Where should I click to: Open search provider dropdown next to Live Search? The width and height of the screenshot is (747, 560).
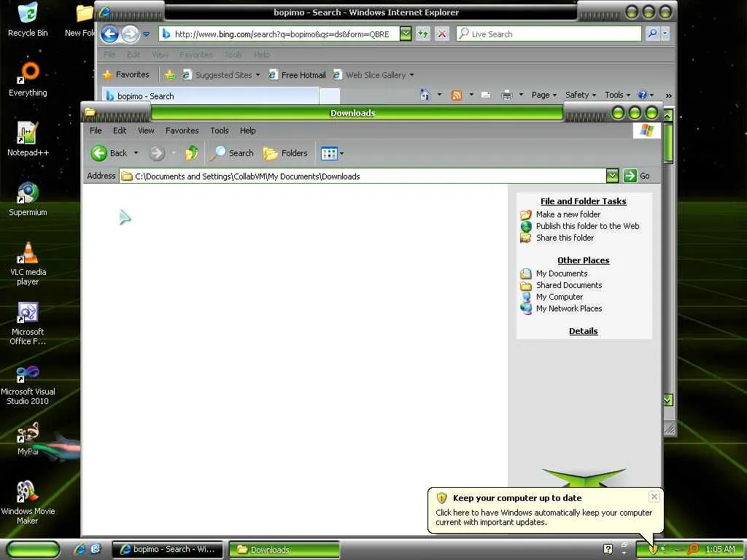pyautogui.click(x=665, y=34)
